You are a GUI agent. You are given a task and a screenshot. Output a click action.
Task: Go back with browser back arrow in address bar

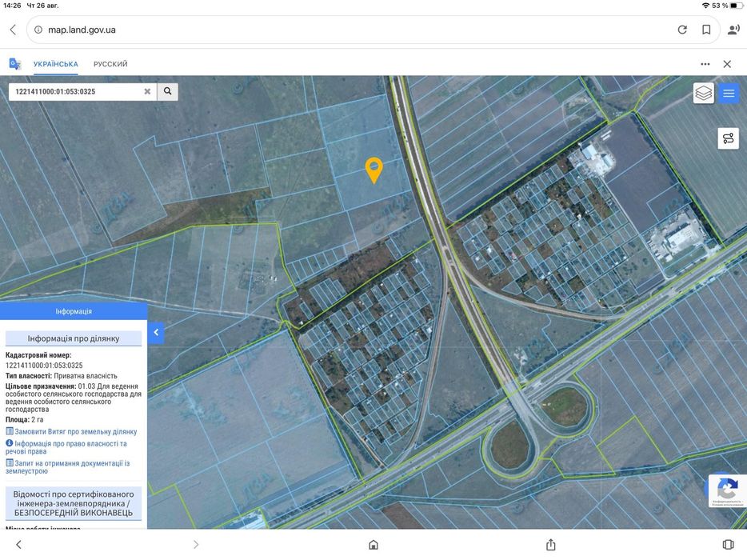pos(13,30)
